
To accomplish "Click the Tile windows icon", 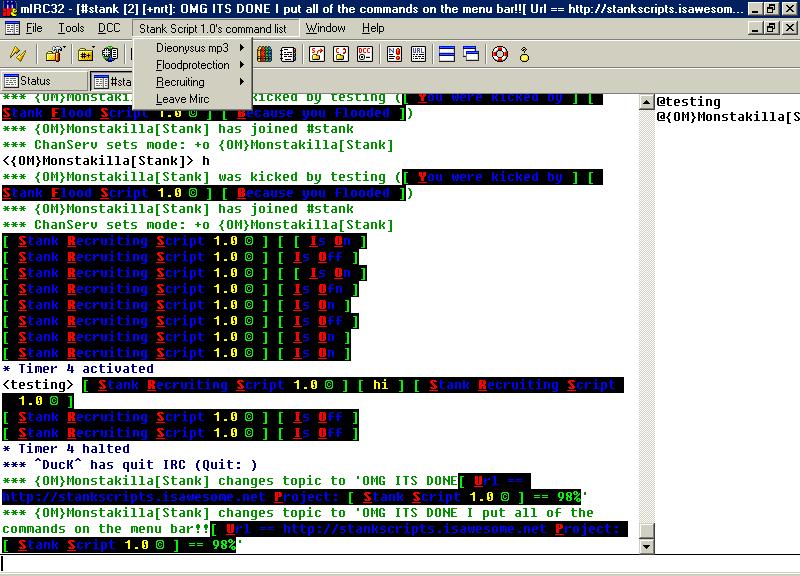I will click(447, 54).
